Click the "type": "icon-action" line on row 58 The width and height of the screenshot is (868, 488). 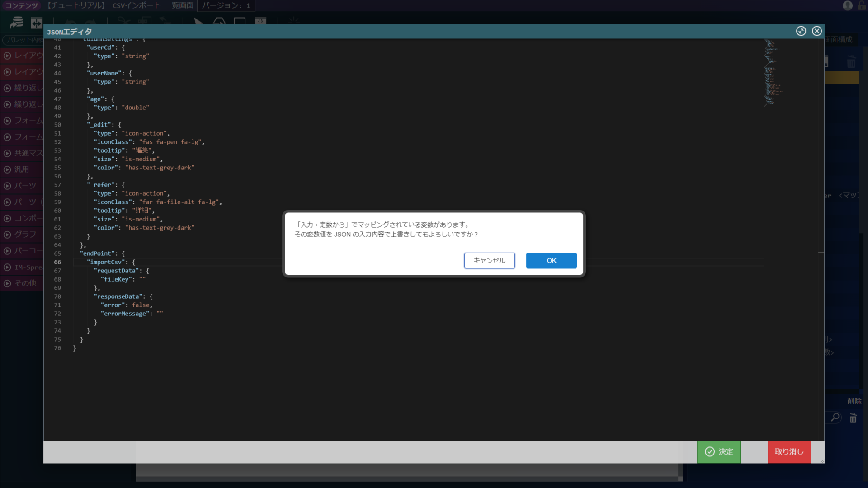(132, 193)
